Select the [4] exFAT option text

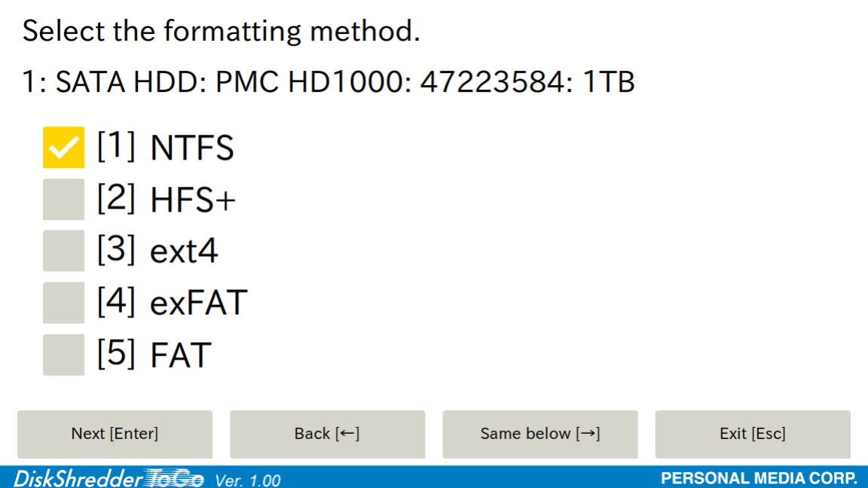point(172,303)
